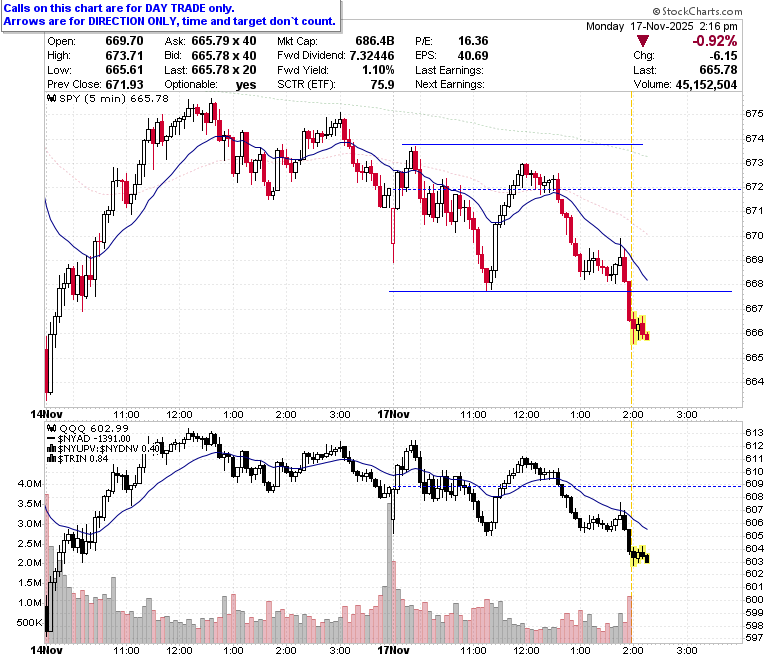Click the DAY TRADE note banner
Image resolution: width=780 pixels, height=659 pixels.
click(x=170, y=15)
